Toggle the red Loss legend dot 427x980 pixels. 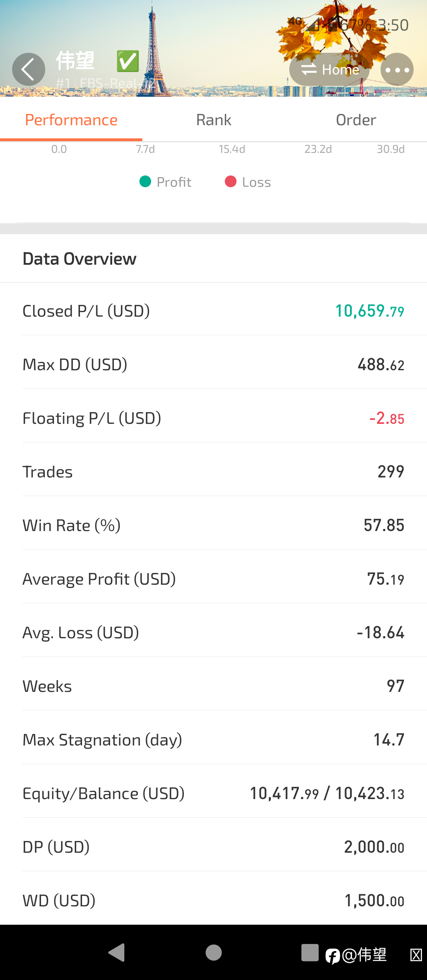pyautogui.click(x=231, y=182)
